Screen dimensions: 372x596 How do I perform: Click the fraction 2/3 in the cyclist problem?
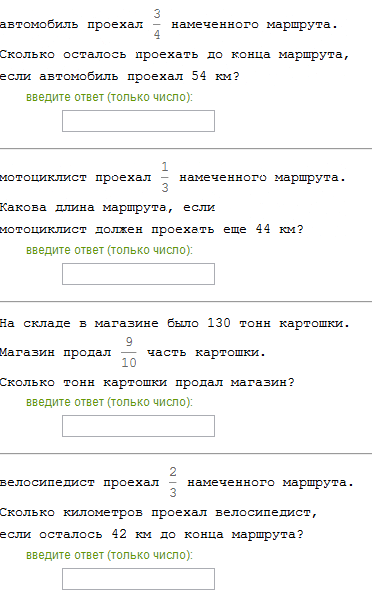173,482
